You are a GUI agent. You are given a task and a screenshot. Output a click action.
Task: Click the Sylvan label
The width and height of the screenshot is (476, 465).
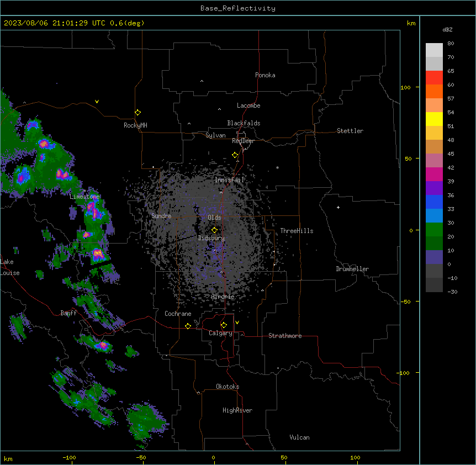215,135
